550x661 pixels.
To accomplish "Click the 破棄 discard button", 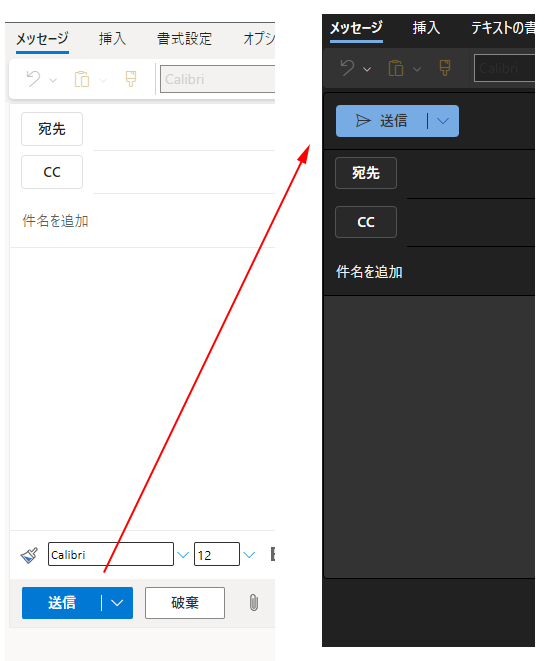I will pos(185,603).
